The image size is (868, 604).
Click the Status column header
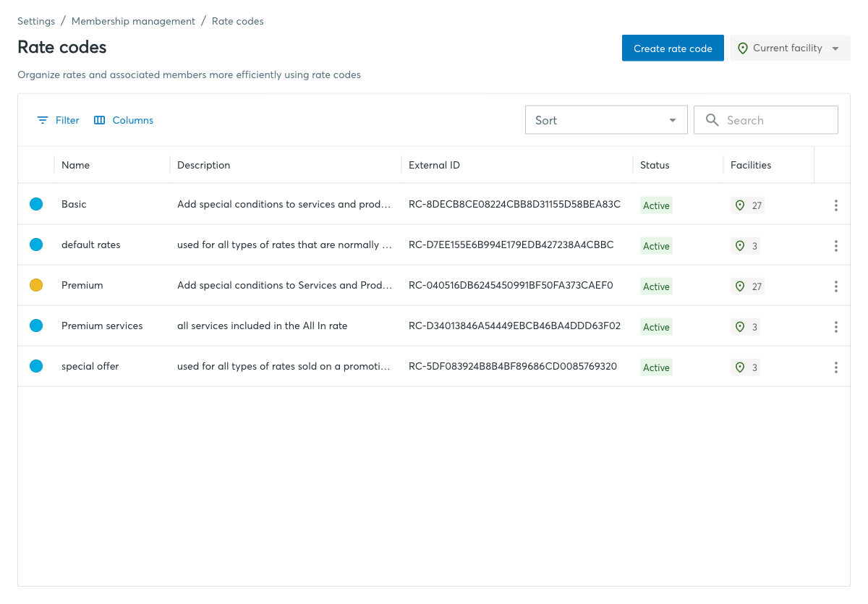(x=655, y=165)
